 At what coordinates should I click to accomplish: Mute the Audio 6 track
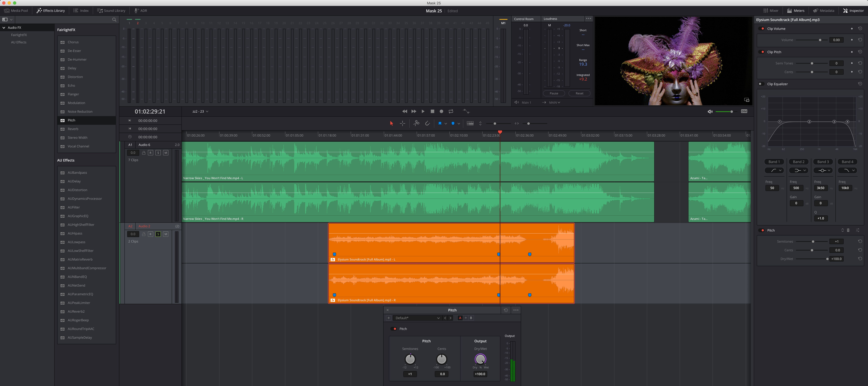(x=166, y=153)
